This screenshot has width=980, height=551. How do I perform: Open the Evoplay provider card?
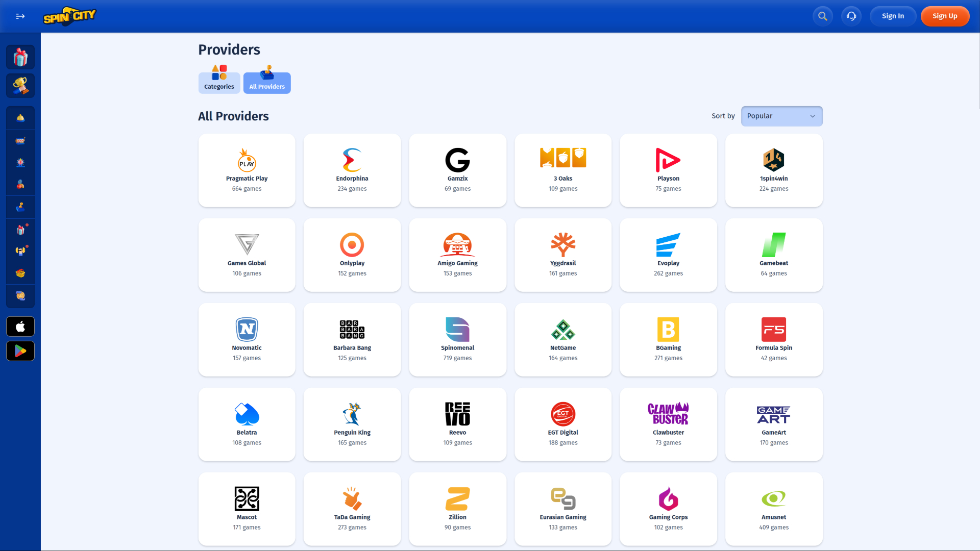click(669, 255)
